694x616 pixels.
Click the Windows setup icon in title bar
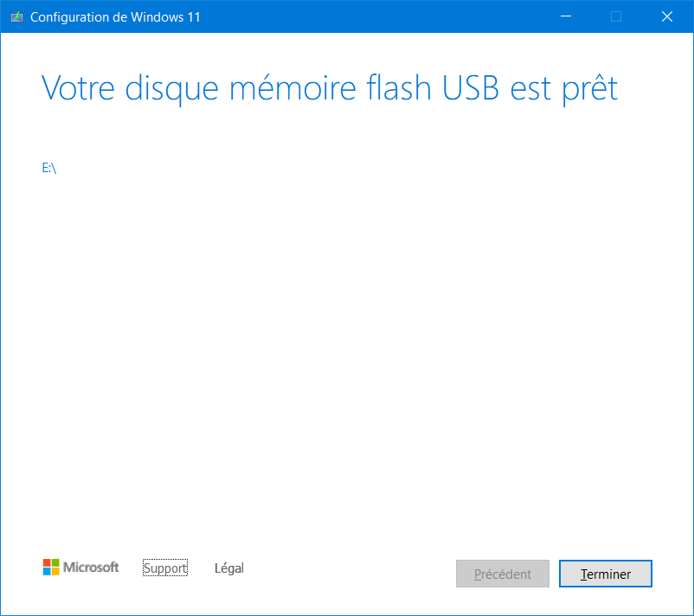(x=16, y=16)
